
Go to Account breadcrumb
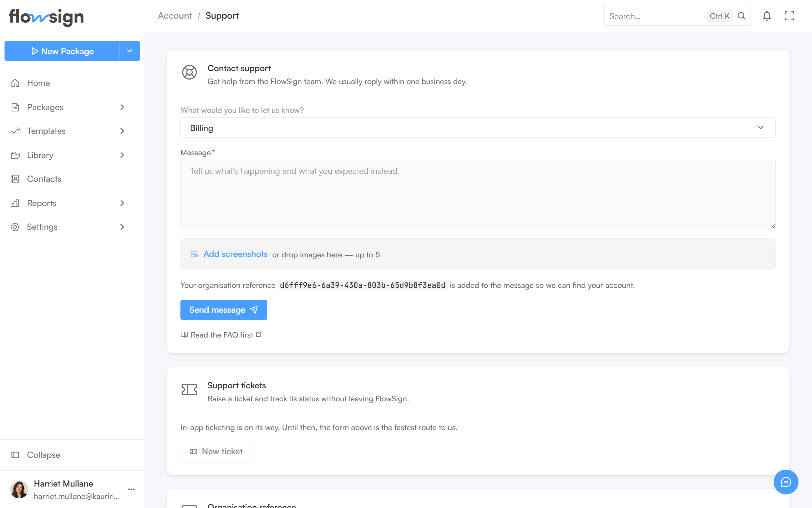[175, 16]
